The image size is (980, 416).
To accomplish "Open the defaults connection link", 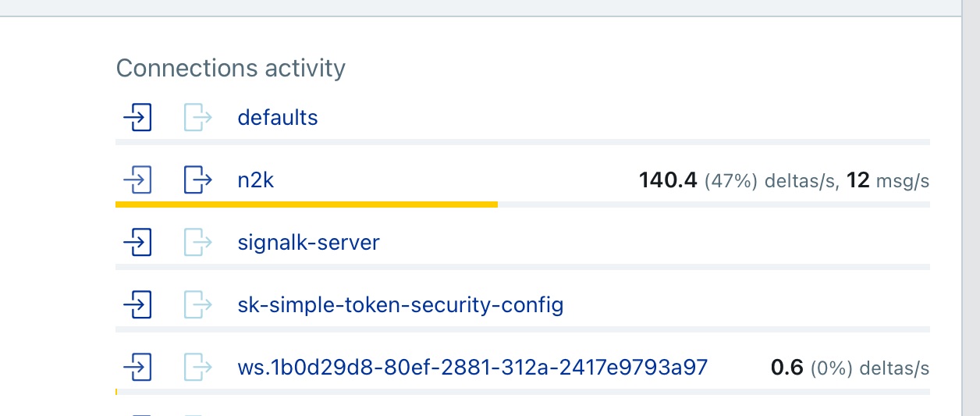I will (278, 118).
